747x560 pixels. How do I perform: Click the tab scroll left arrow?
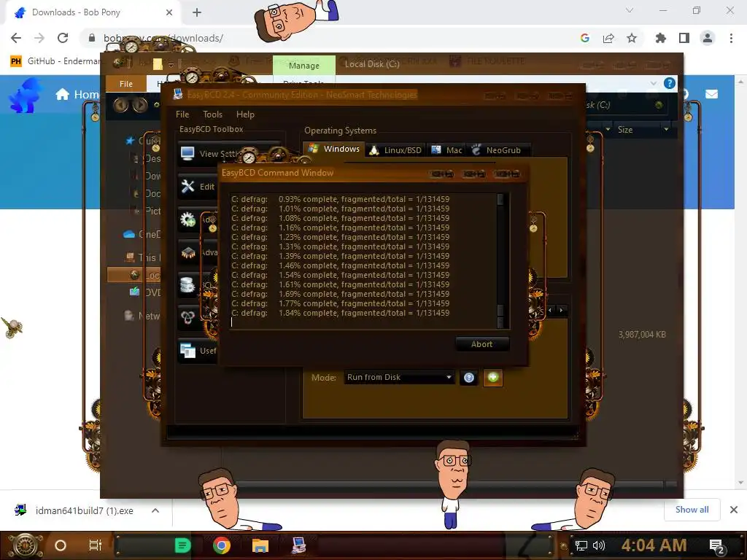point(550,310)
